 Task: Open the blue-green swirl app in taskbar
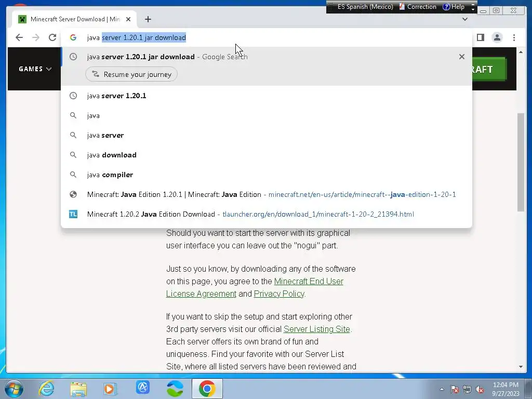175,389
